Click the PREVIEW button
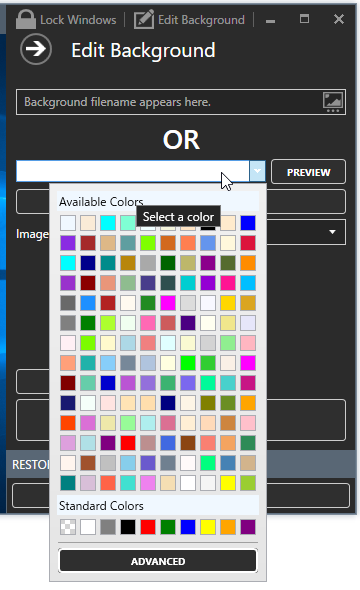Screen dimensions: 360x590 click(308, 172)
